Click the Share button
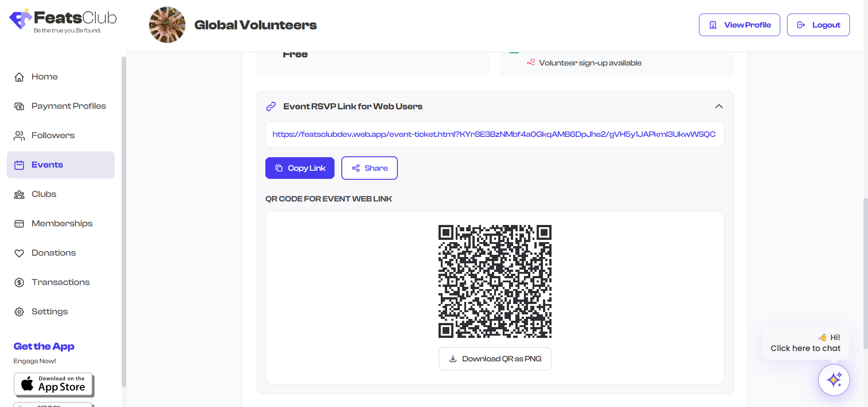 (x=369, y=168)
